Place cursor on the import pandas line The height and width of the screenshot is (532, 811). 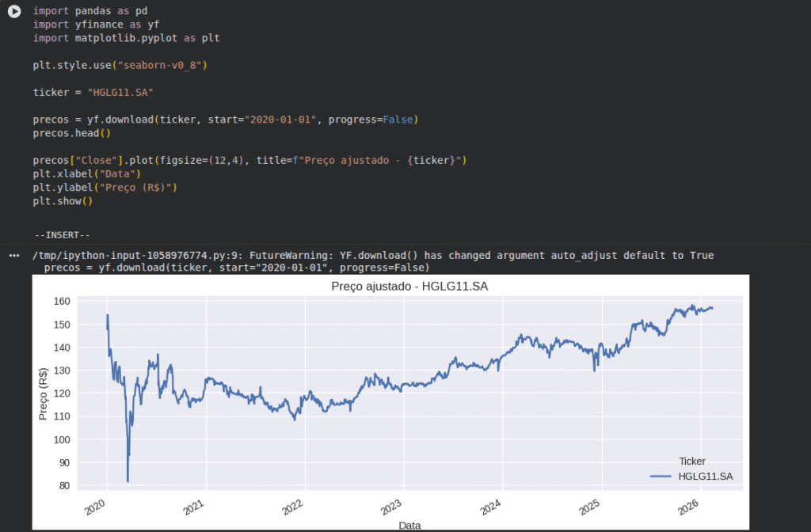click(89, 11)
